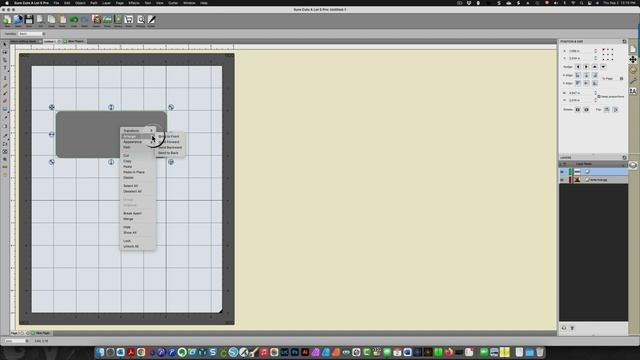Screen dimensions: 640x360
Task: Choose Bring to Front from the submenu
Action: (169, 136)
